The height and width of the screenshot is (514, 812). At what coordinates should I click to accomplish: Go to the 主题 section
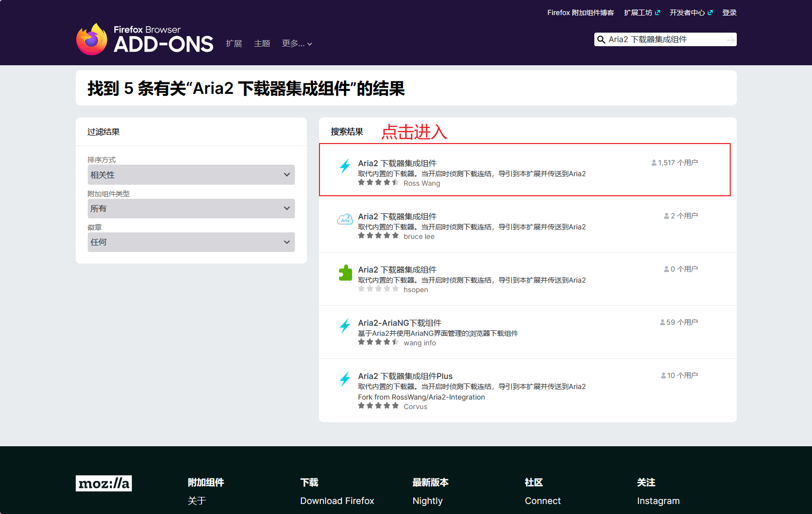tap(262, 44)
